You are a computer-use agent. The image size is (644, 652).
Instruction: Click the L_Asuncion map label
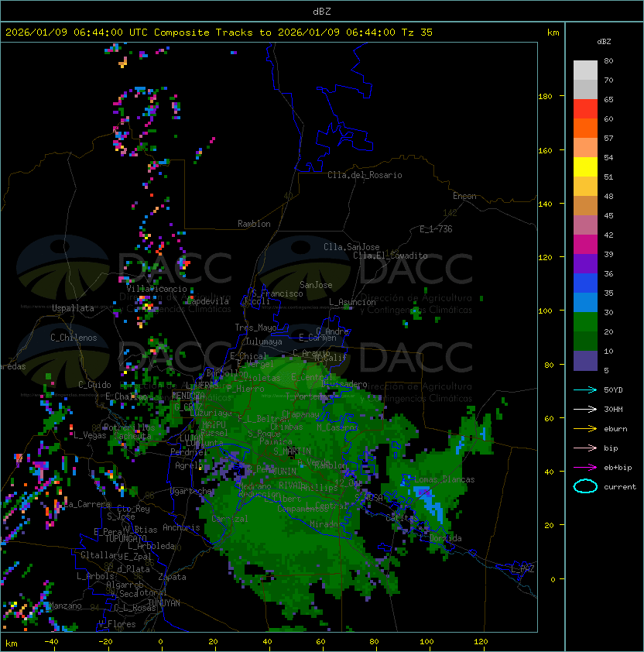click(x=352, y=302)
